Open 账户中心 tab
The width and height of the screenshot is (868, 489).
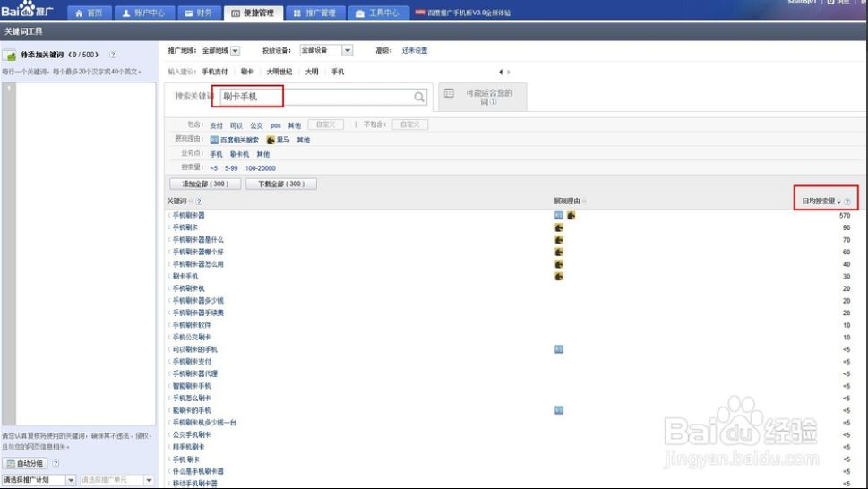[x=144, y=13]
